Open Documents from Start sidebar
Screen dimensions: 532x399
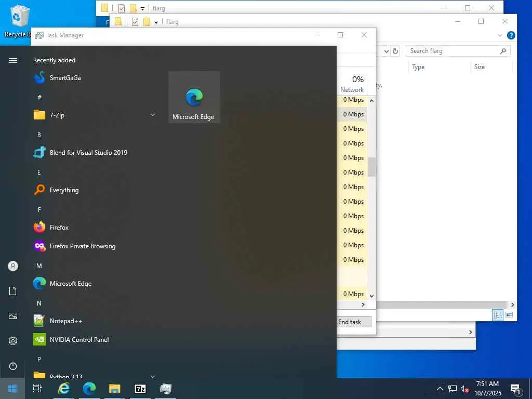[13, 291]
